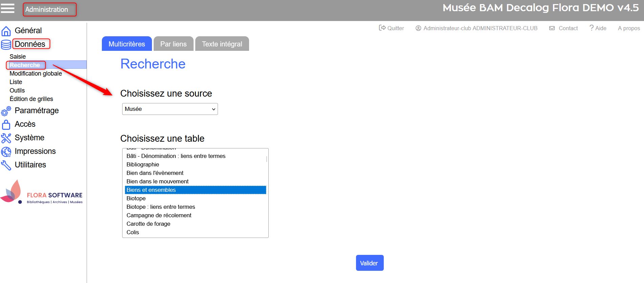Choose Campagne de récolement table
This screenshot has height=283, width=644.
pos(159,215)
